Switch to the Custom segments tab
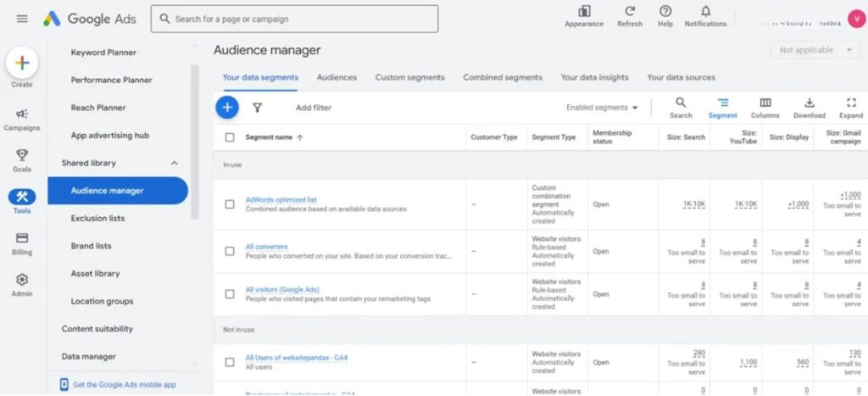This screenshot has height=396, width=868. coord(409,77)
